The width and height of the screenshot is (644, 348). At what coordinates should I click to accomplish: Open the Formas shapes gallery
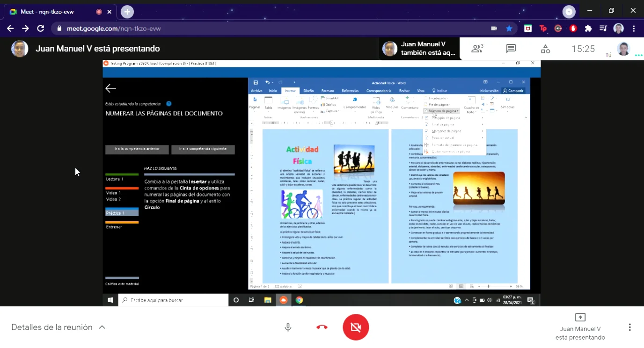point(313,103)
